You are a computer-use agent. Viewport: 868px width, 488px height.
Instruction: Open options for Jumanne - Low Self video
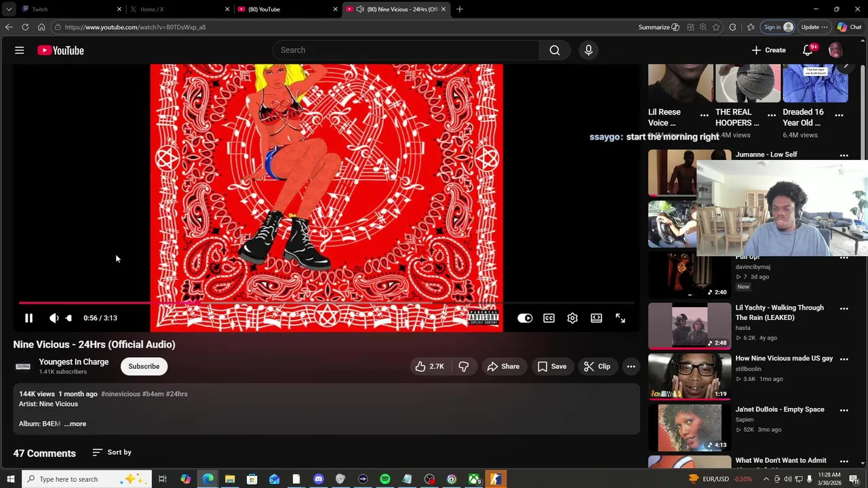(844, 156)
